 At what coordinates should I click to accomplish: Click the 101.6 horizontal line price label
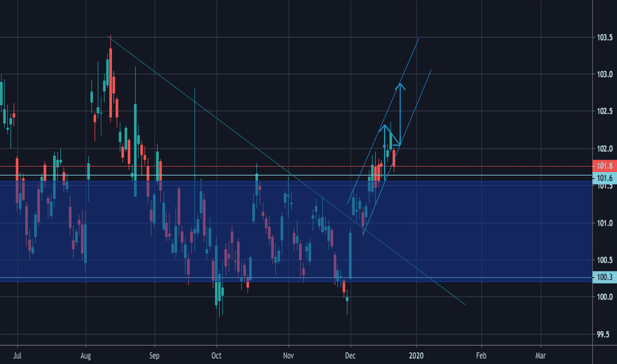(x=604, y=178)
